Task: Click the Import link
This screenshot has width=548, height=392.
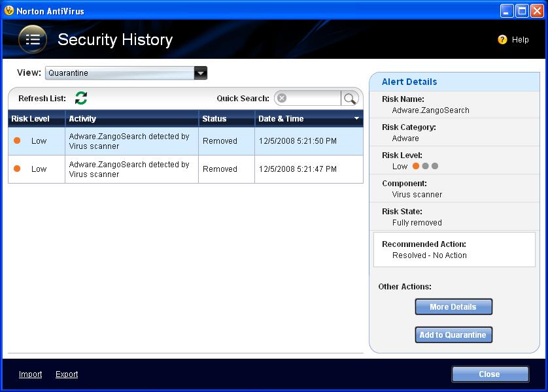Action: (x=30, y=374)
